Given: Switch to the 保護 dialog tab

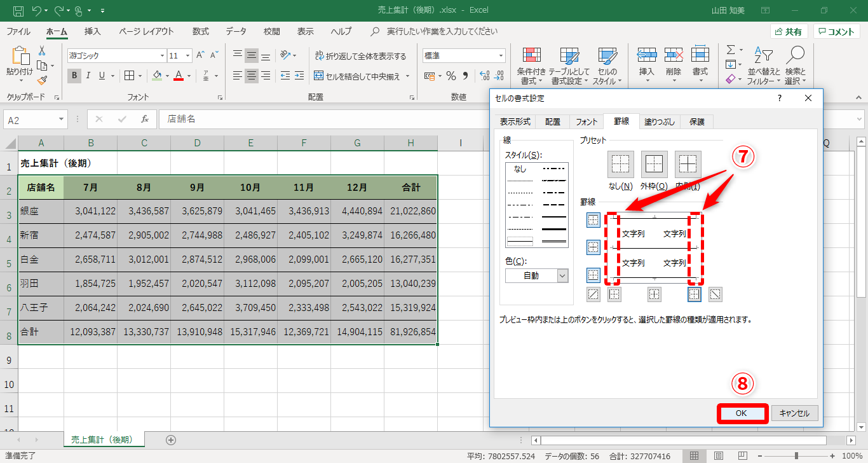Looking at the screenshot, I should pyautogui.click(x=697, y=121).
